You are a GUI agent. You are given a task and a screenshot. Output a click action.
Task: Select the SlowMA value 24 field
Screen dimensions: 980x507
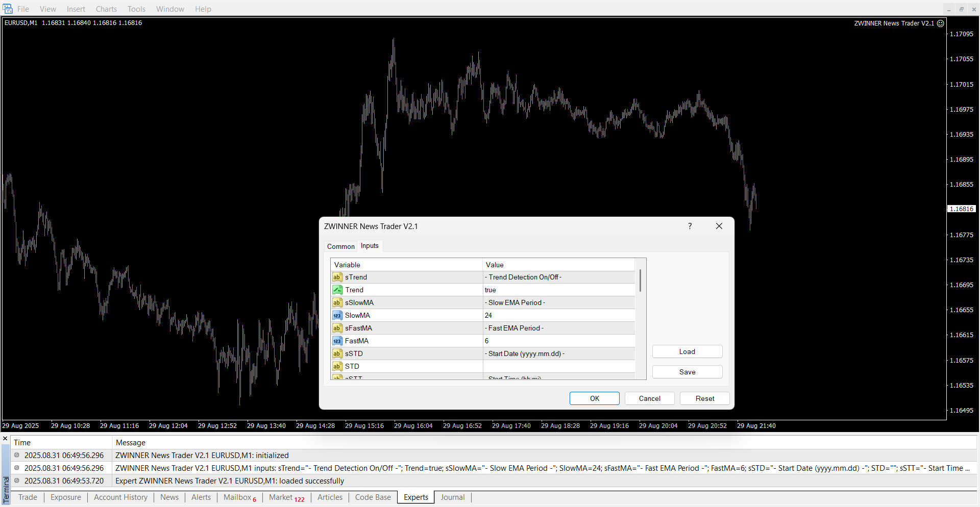558,315
